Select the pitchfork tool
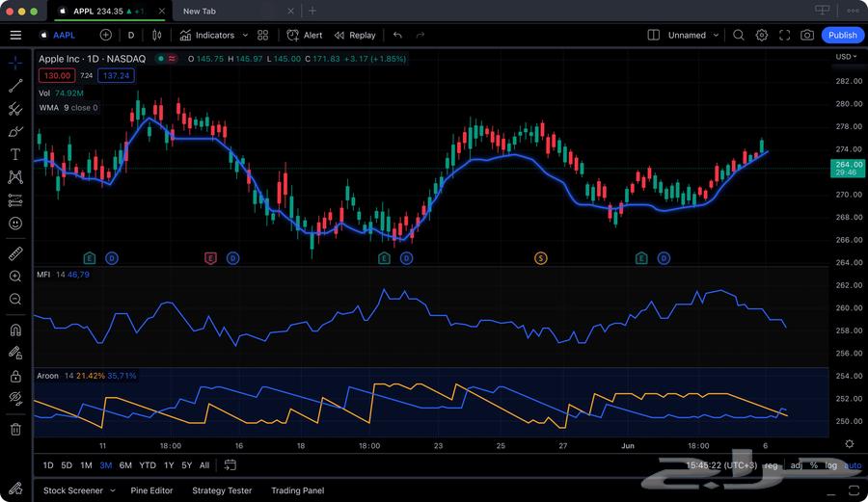 click(x=15, y=108)
